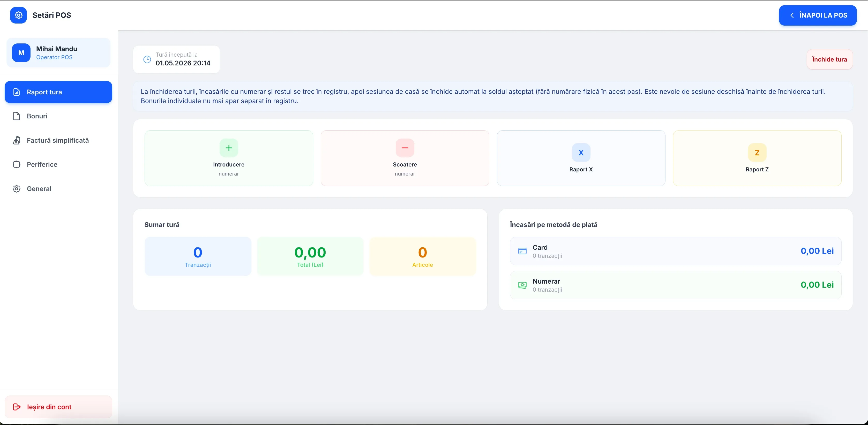Open the Scoatere numerar card
The image size is (868, 425).
tap(405, 158)
